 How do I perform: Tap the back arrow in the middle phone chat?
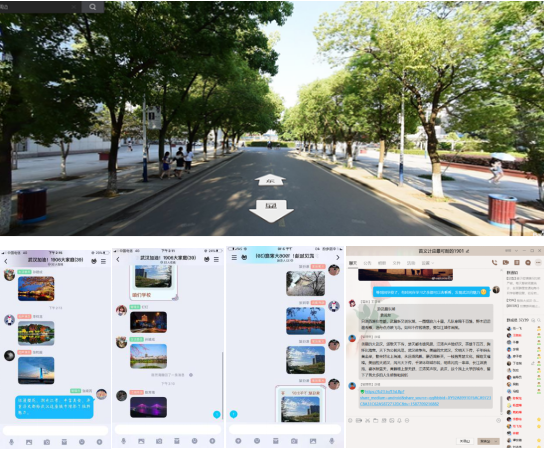118,259
